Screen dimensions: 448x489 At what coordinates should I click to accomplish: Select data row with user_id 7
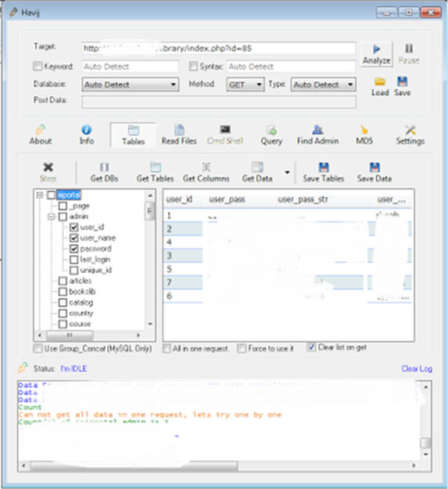[x=289, y=282]
